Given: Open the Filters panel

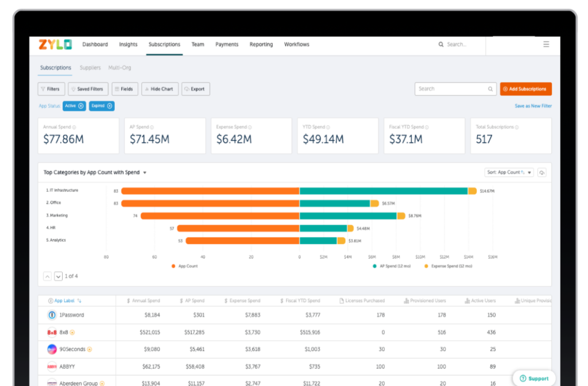Looking at the screenshot, I should 51,88.
